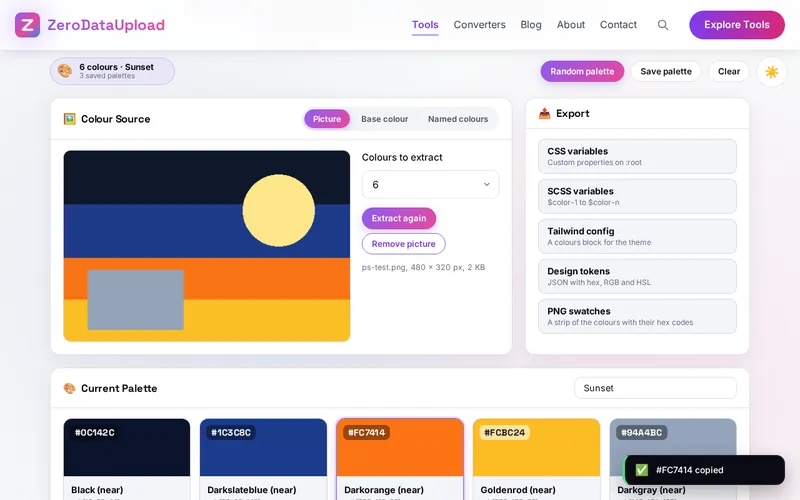The image size is (800, 500).
Task: Toggle the sun theme icon button
Action: (771, 72)
